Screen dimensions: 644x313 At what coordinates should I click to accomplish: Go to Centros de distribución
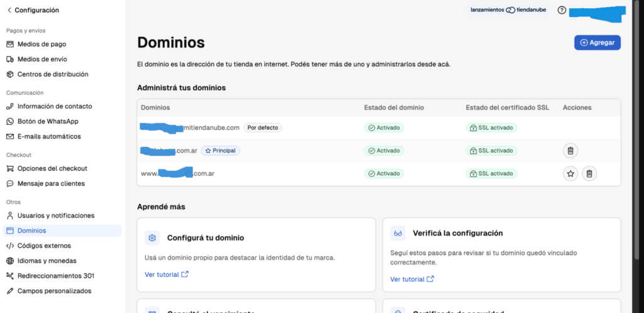coord(52,74)
